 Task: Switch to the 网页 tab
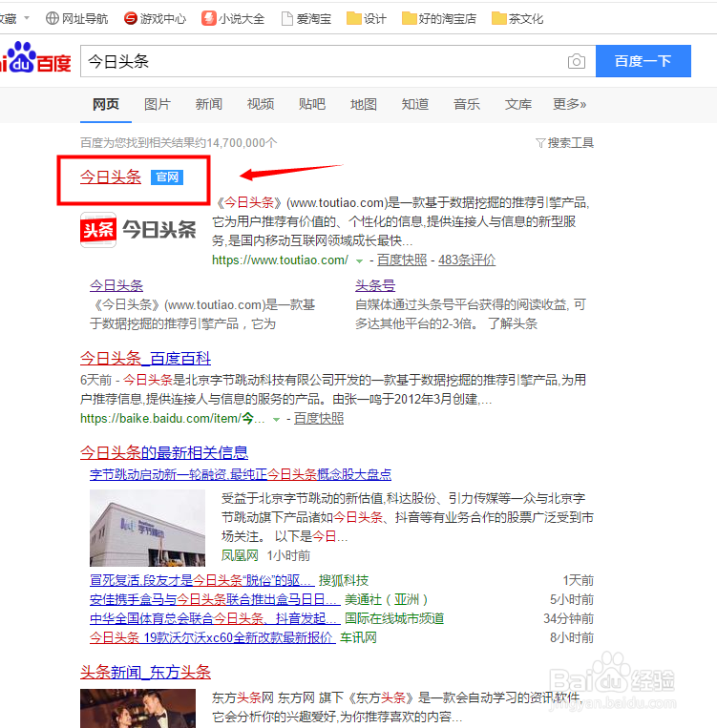(105, 104)
